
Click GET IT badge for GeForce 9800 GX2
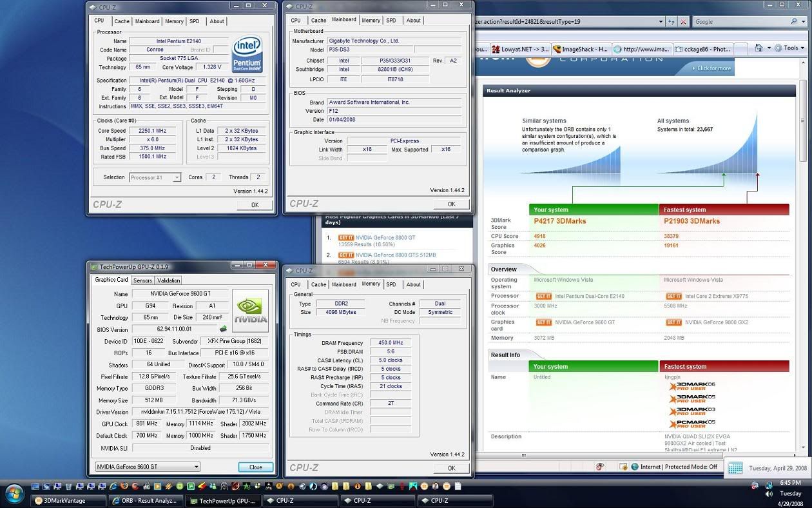click(673, 322)
